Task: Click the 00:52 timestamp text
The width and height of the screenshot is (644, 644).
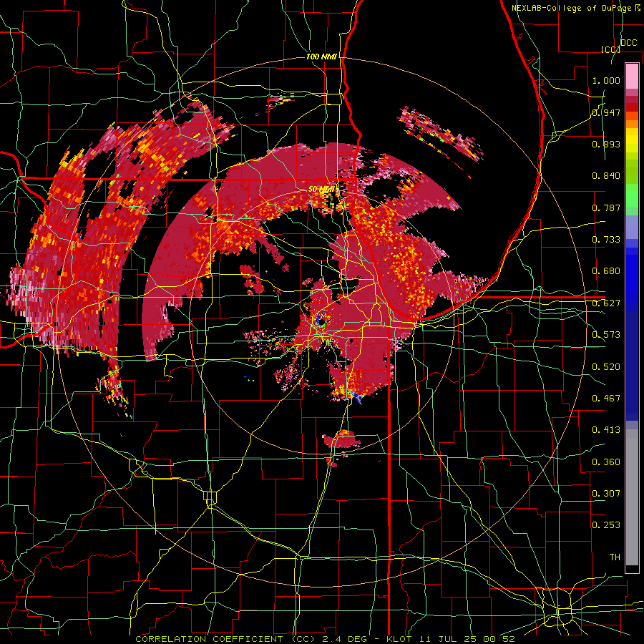Action: coord(499,639)
